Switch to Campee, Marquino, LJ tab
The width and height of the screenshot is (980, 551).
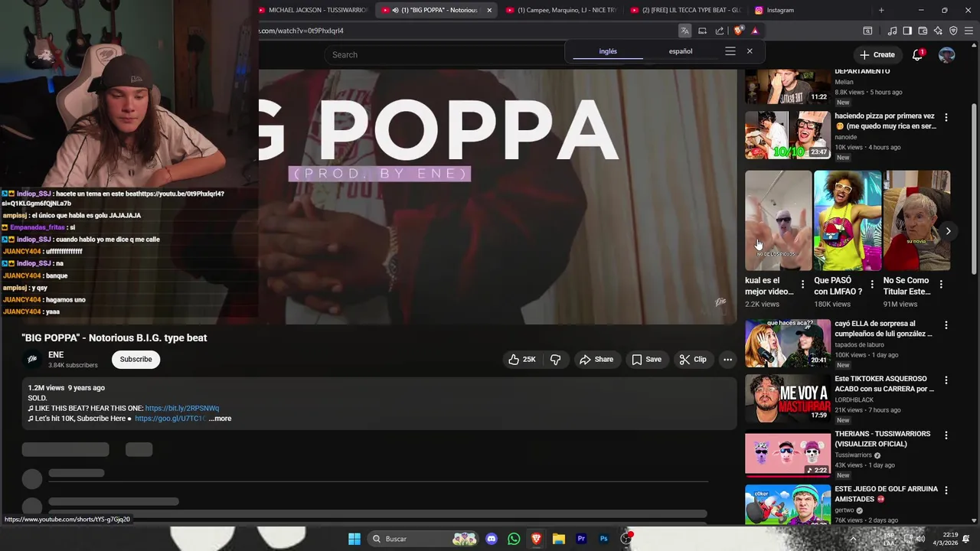point(560,10)
